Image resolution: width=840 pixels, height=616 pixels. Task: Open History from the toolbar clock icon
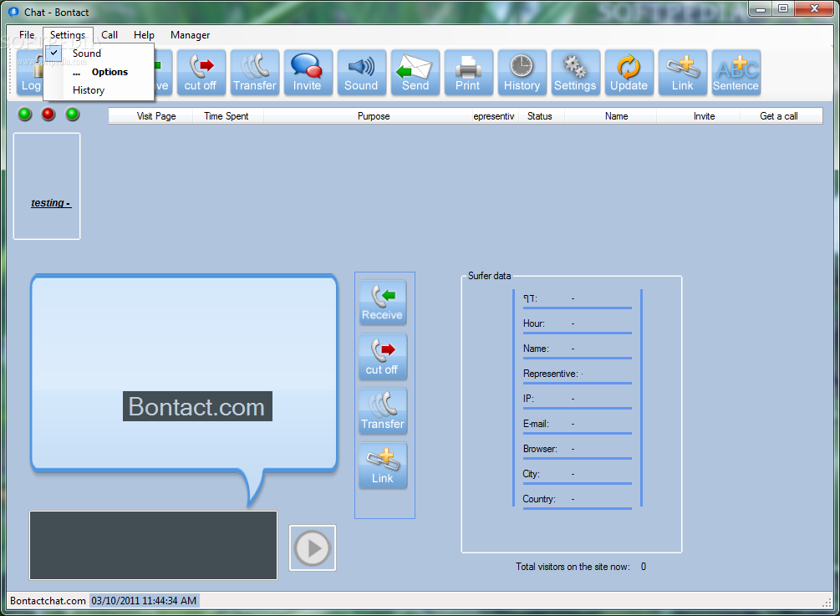pyautogui.click(x=522, y=73)
